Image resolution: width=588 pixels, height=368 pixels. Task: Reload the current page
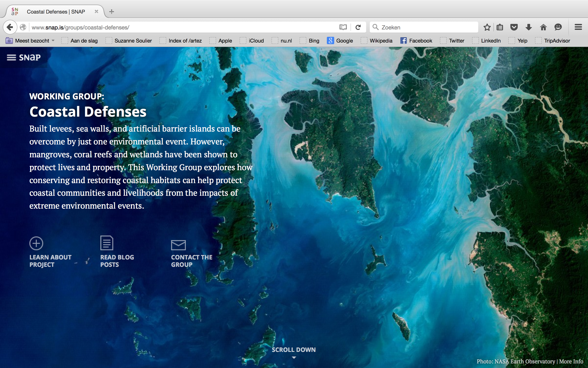pos(358,27)
